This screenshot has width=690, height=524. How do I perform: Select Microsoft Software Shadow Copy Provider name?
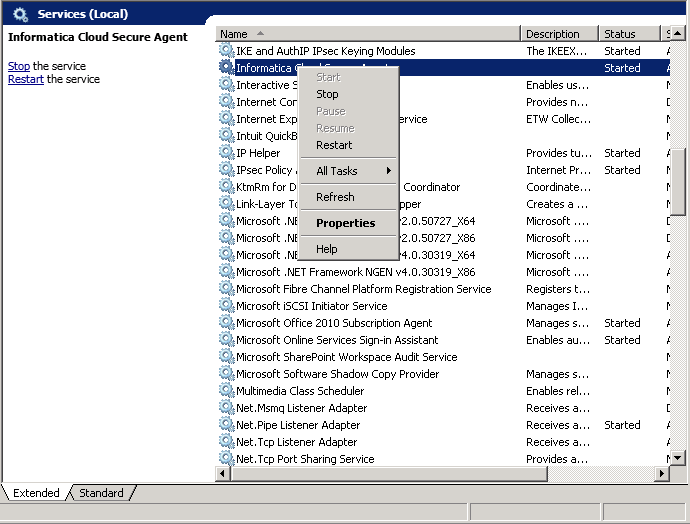coord(338,374)
